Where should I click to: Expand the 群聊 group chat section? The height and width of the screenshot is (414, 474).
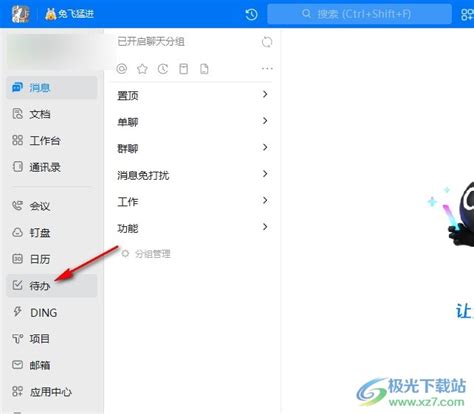click(192, 148)
